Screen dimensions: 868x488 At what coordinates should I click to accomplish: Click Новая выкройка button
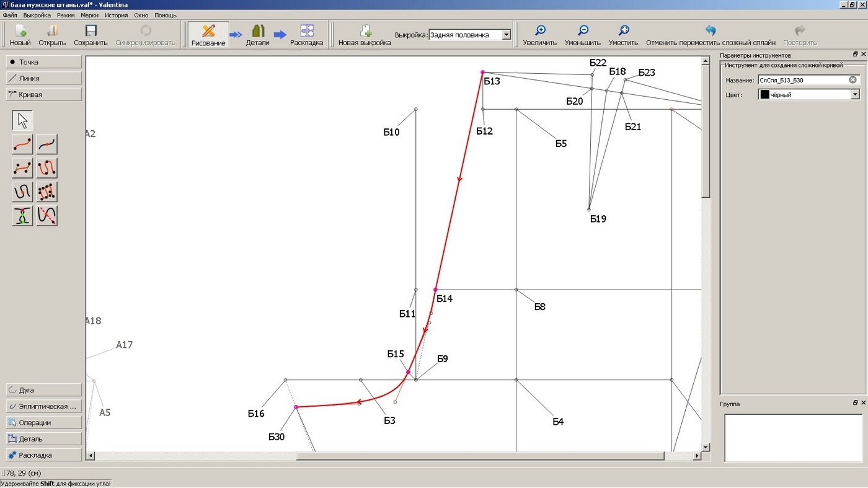pos(365,35)
